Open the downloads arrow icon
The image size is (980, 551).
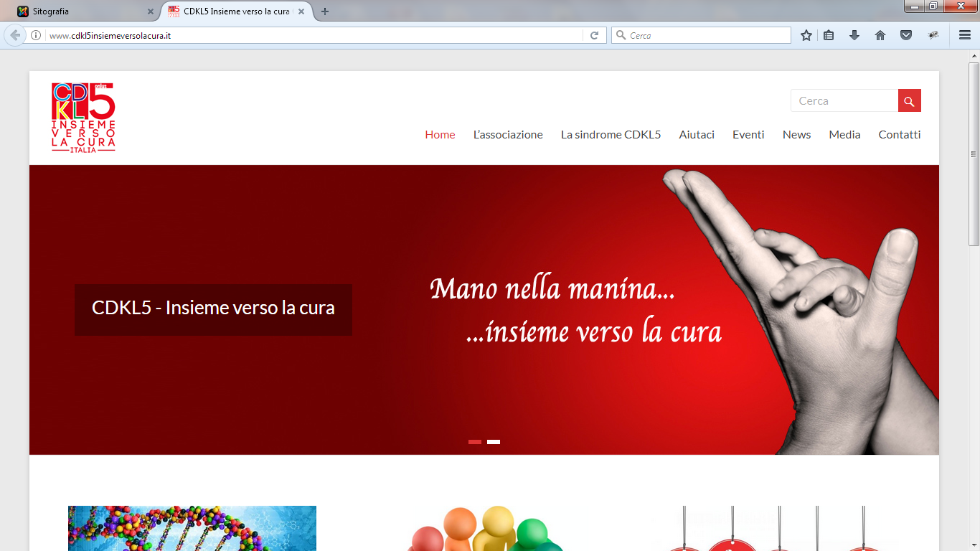[854, 35]
